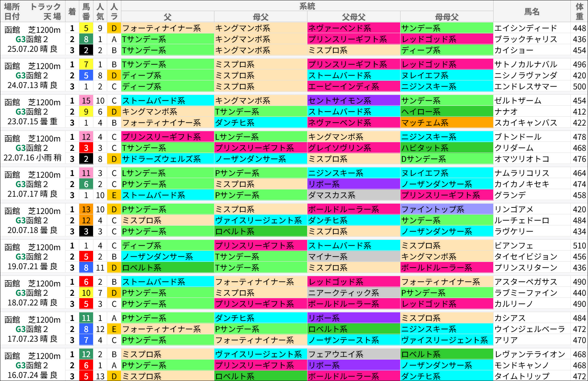Click the 系統 header cell

[x=307, y=6]
